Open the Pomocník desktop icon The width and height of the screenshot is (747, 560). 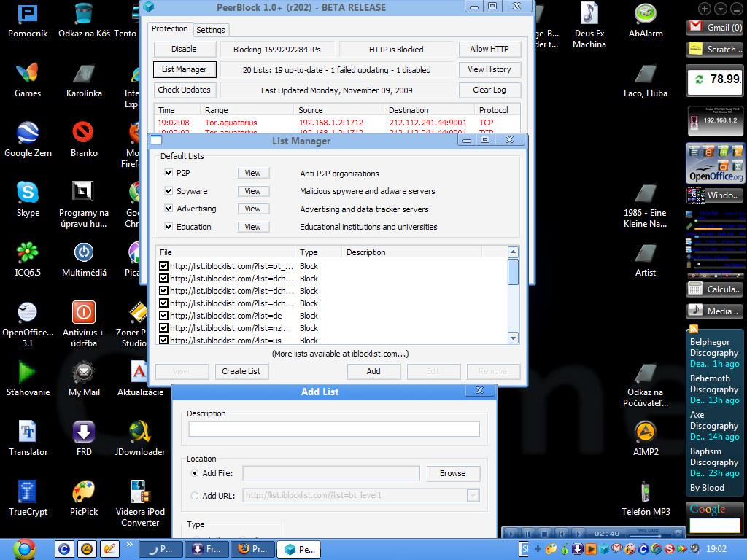click(27, 20)
